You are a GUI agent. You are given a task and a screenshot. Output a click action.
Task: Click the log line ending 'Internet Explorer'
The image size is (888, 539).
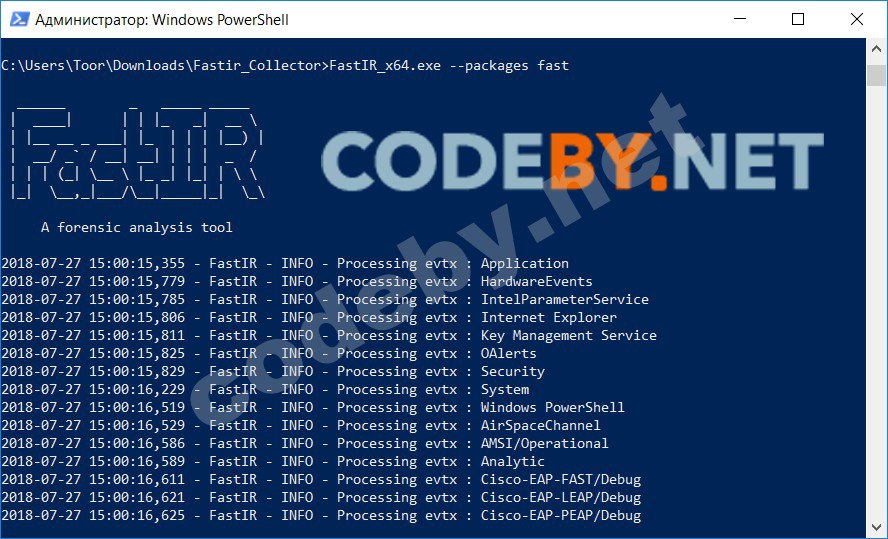[309, 318]
